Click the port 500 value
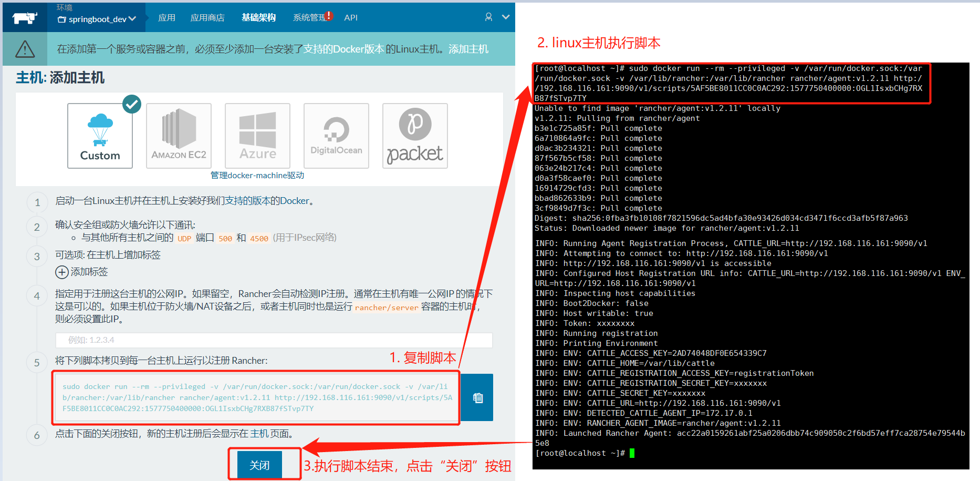Image resolution: width=980 pixels, height=481 pixels. click(x=225, y=239)
